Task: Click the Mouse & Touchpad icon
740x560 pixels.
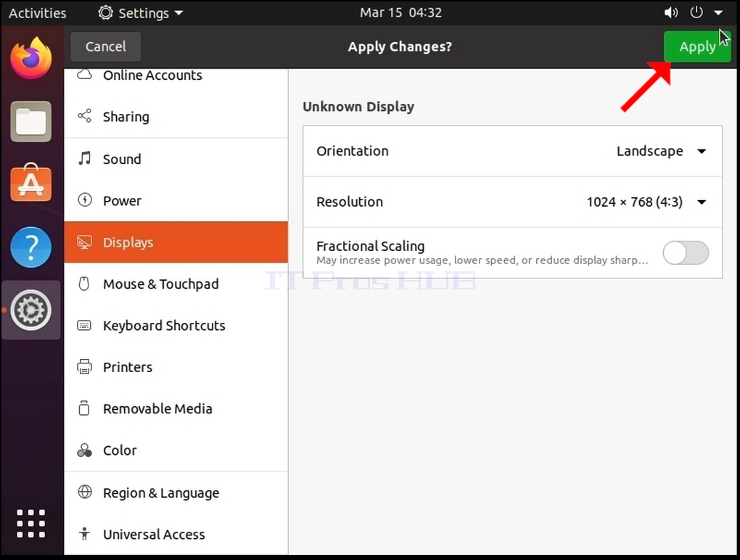Action: pos(84,284)
